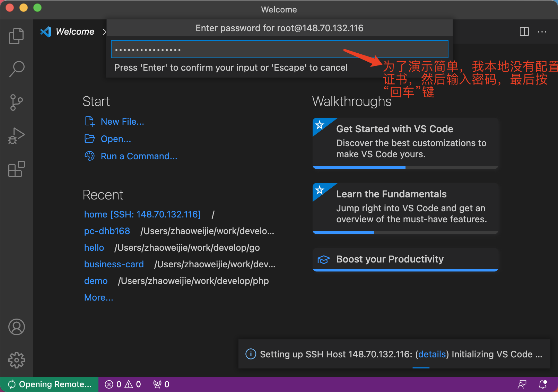Open recent project hello
558x392 pixels.
point(94,248)
